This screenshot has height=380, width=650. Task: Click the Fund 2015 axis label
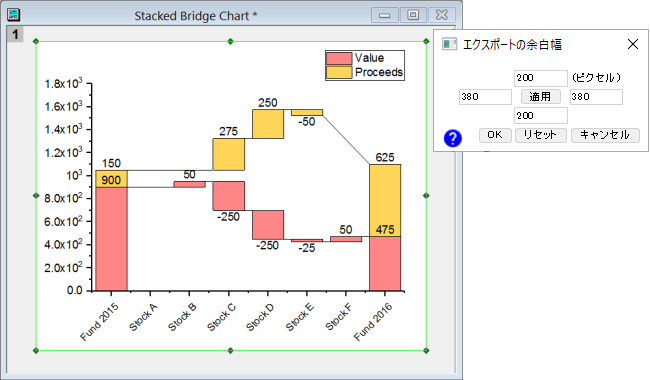coord(99,322)
